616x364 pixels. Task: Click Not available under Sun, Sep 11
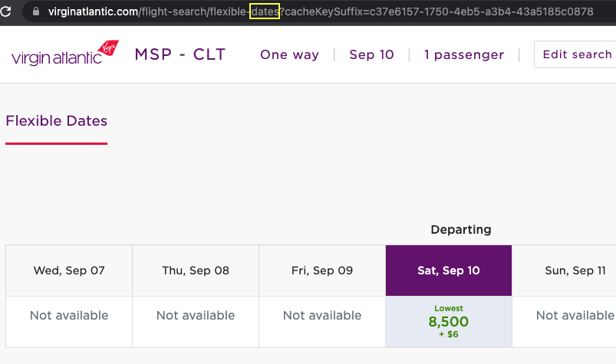coord(575,316)
